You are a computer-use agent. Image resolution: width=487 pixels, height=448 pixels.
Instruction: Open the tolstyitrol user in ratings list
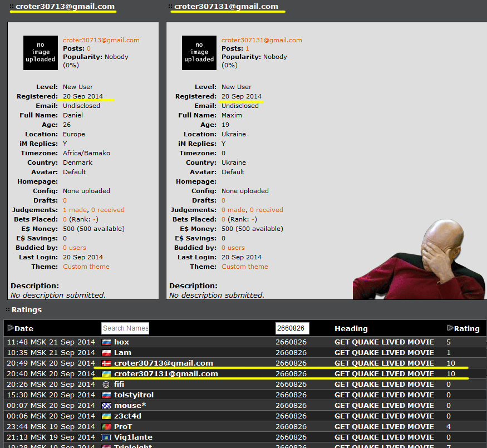pos(134,395)
